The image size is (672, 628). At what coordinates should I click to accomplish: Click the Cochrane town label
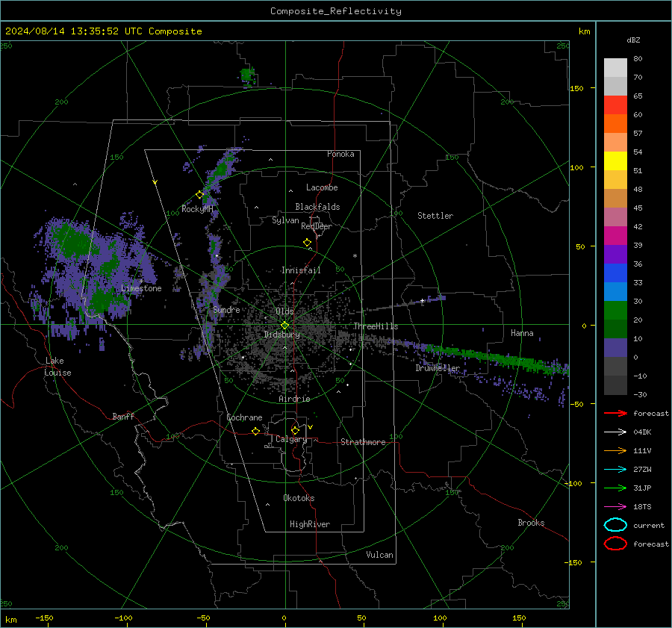click(244, 417)
